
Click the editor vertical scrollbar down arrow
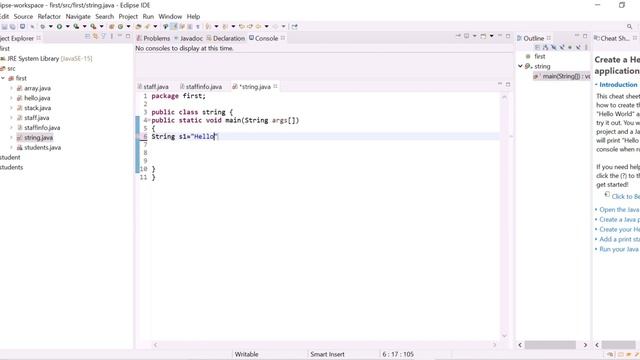pyautogui.click(x=504, y=336)
